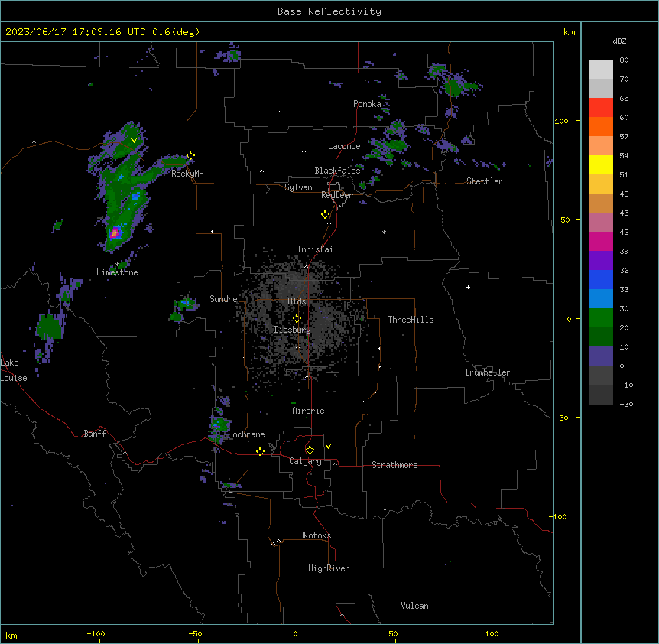Viewport: 659px width, 644px height.
Task: Select the Calgary label
Action: pos(306,461)
